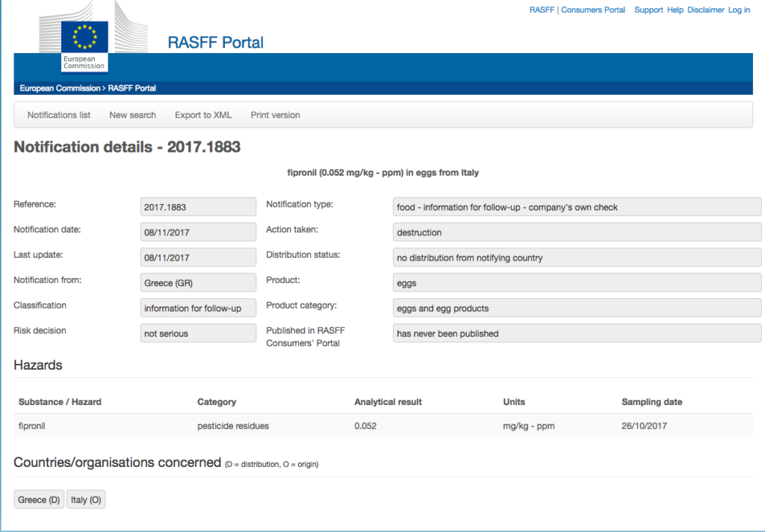
Task: Open the Print version
Action: pyautogui.click(x=275, y=115)
